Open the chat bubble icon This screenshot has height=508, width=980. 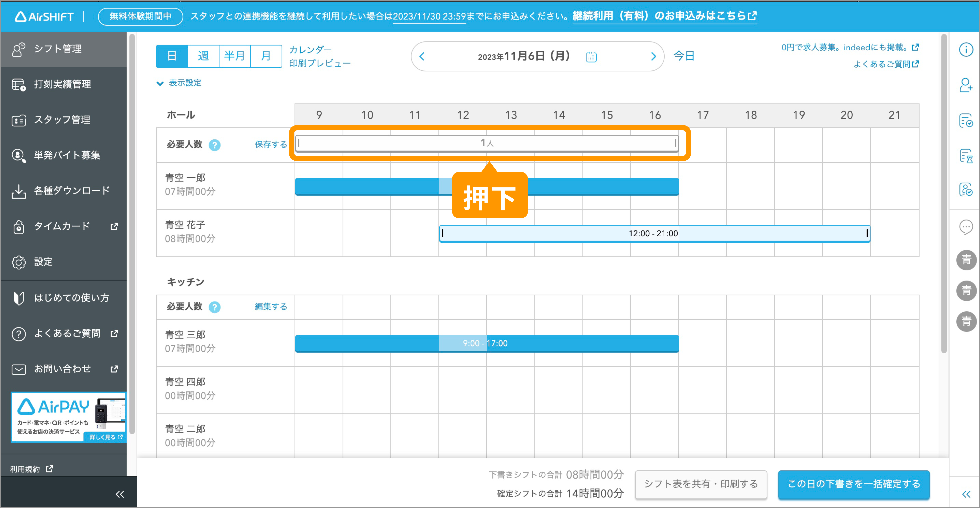(966, 227)
